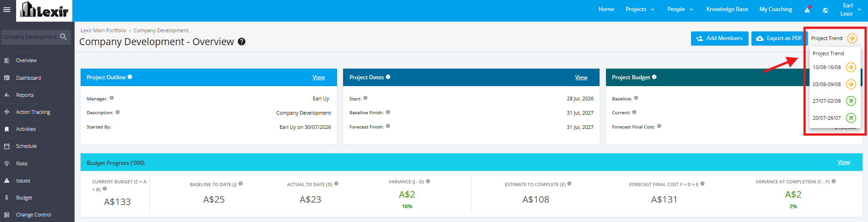Click info icon beside Actual To Date
Viewport: 868px width, 222px height.
pyautogui.click(x=336, y=184)
